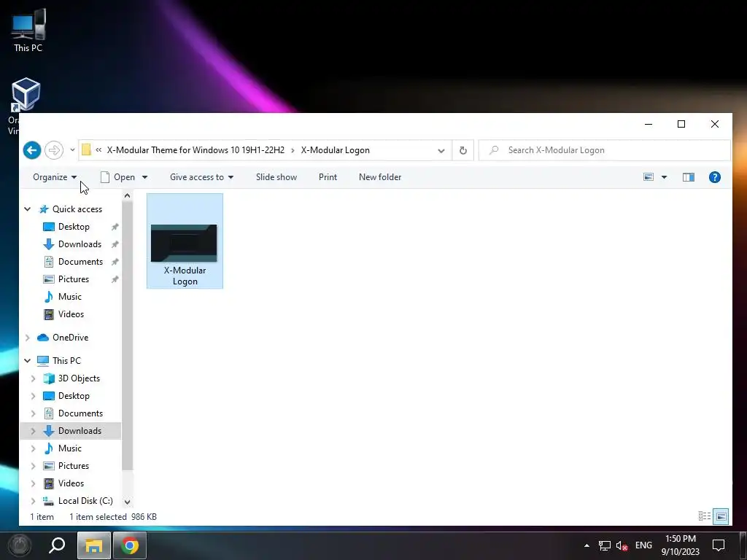
Task: Show hidden breadcrumb path chevrons
Action: tap(98, 150)
